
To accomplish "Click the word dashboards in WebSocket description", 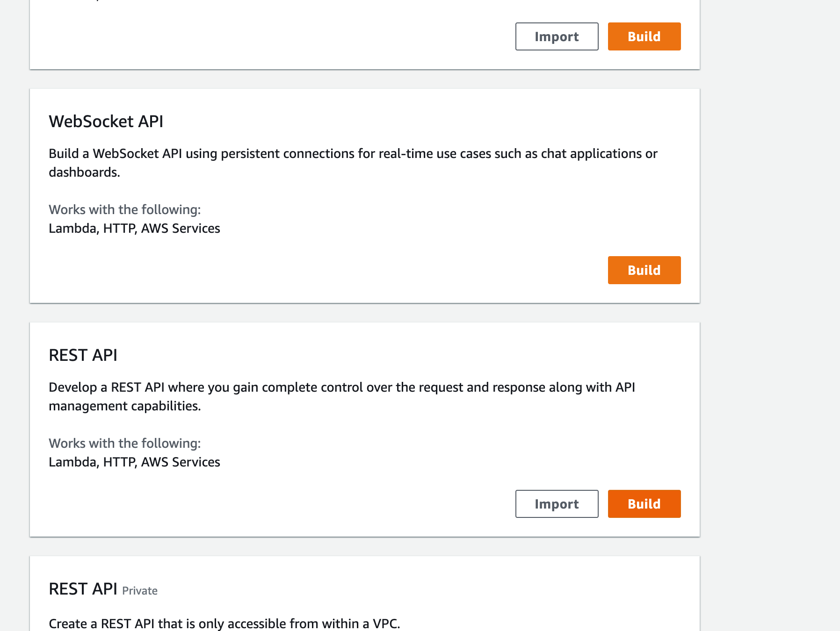I will tap(84, 172).
